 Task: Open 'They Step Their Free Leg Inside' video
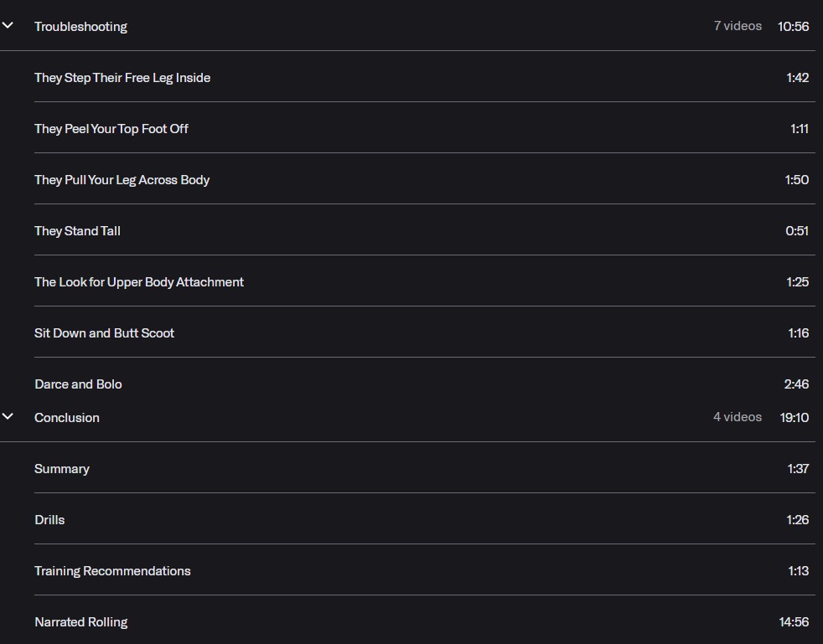[122, 78]
